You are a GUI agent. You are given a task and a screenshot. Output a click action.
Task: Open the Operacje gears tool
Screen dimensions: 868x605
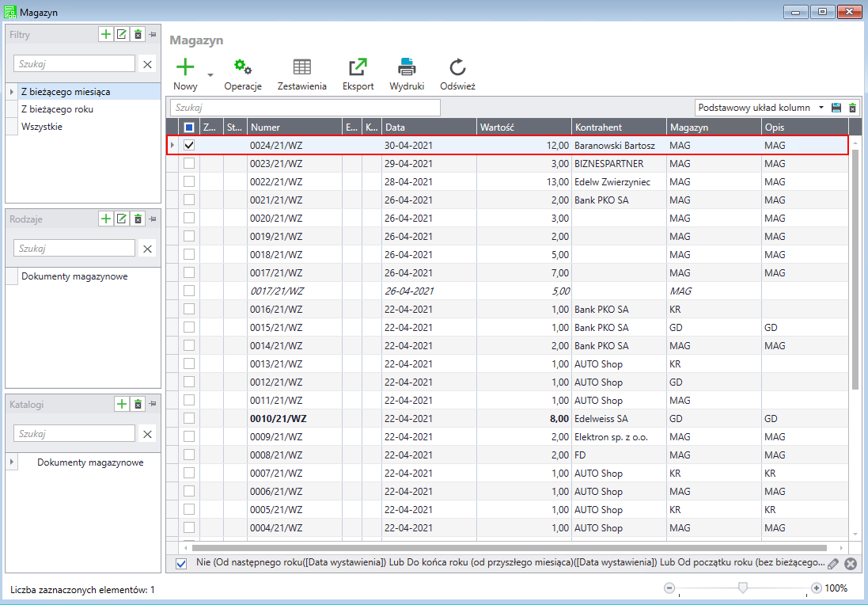point(243,67)
